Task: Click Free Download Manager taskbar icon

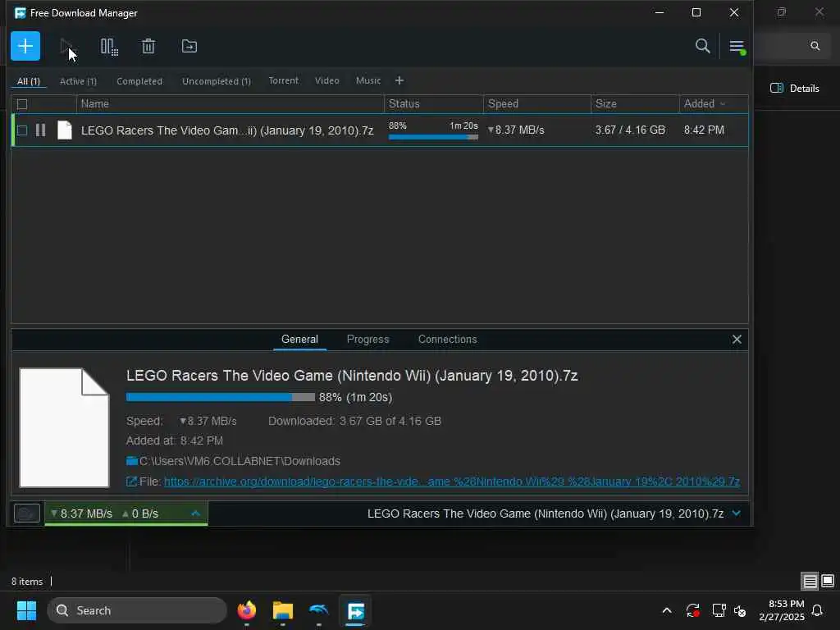Action: click(355, 610)
